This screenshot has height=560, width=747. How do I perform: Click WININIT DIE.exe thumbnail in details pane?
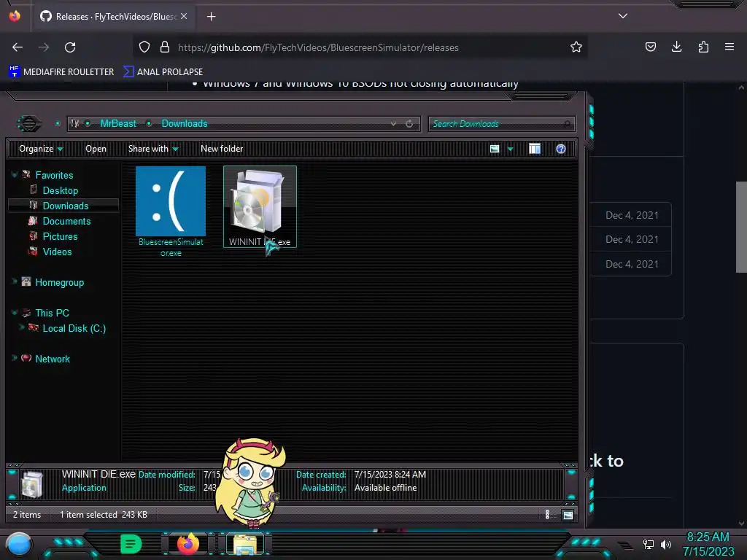click(x=32, y=484)
